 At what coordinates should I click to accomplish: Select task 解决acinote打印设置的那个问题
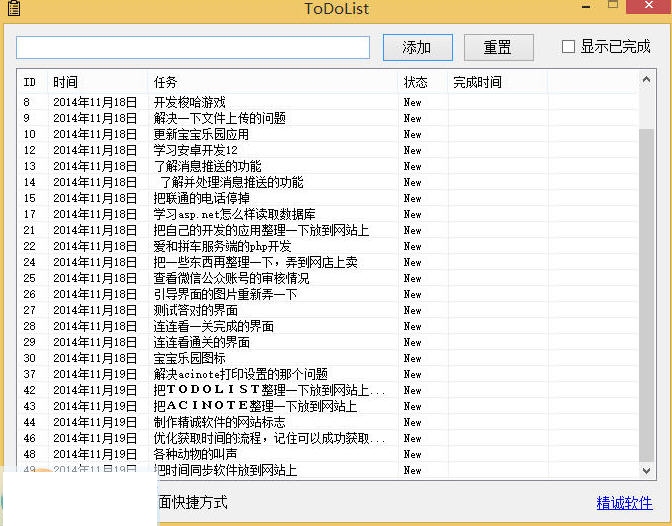[240, 374]
